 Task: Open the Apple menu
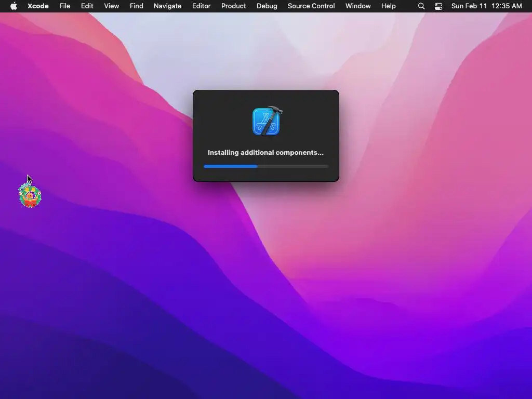click(x=14, y=6)
